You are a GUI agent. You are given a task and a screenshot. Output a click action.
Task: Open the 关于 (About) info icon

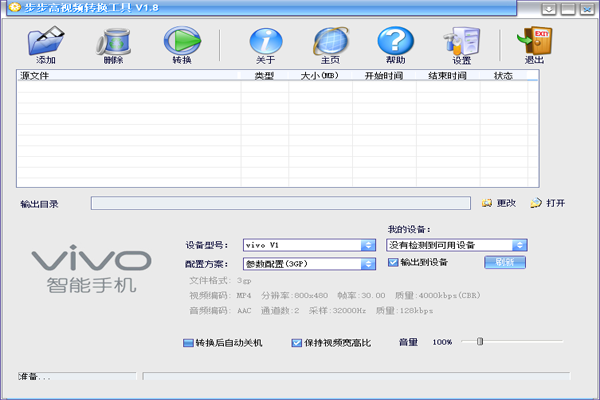(x=266, y=41)
